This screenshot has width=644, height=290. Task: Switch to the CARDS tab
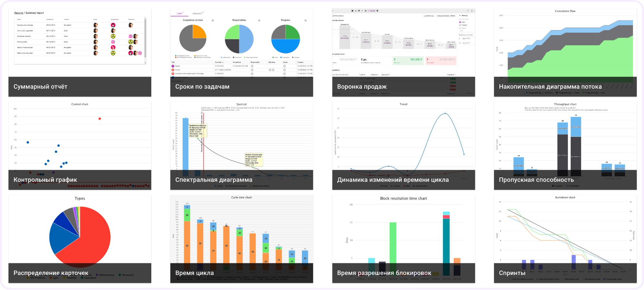click(179, 14)
